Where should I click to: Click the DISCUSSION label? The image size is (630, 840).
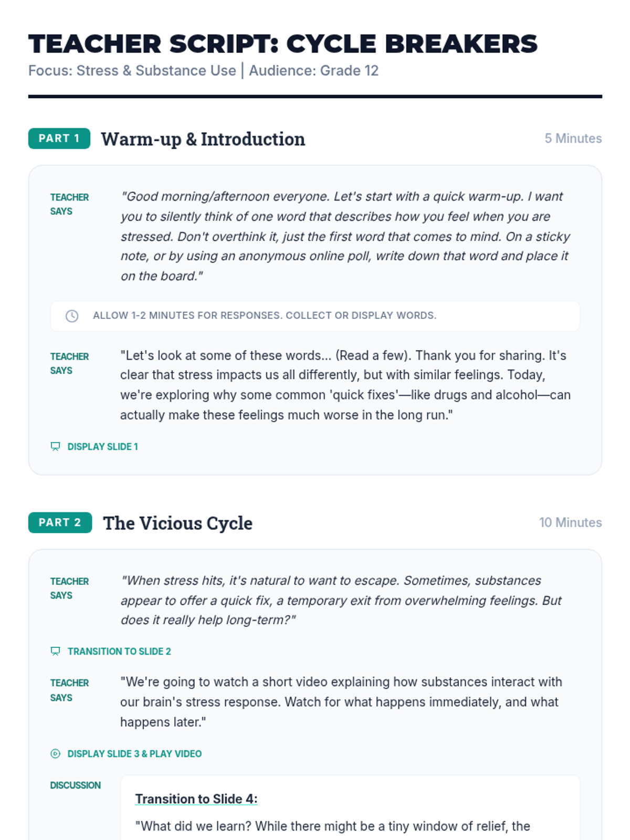tap(76, 785)
